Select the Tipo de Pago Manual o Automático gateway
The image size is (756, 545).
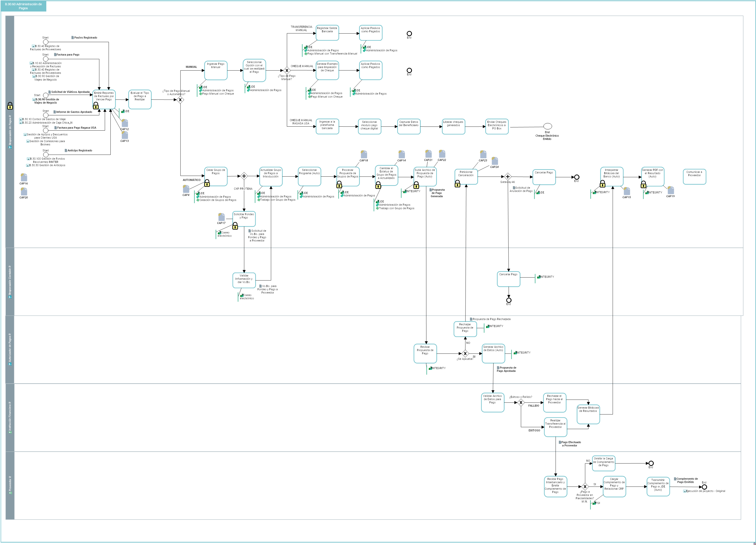[x=180, y=100]
